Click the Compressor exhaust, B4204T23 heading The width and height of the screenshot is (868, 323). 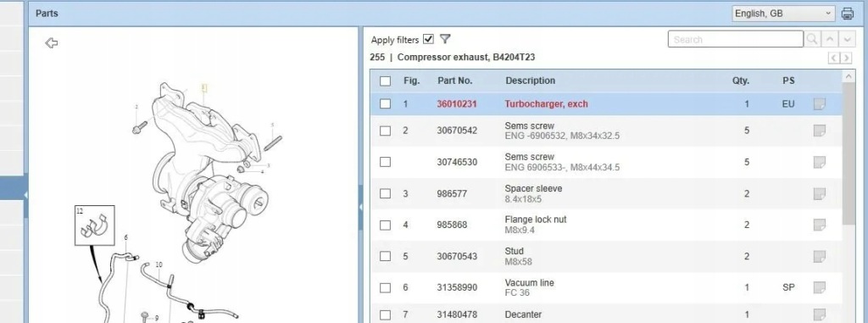click(x=466, y=57)
